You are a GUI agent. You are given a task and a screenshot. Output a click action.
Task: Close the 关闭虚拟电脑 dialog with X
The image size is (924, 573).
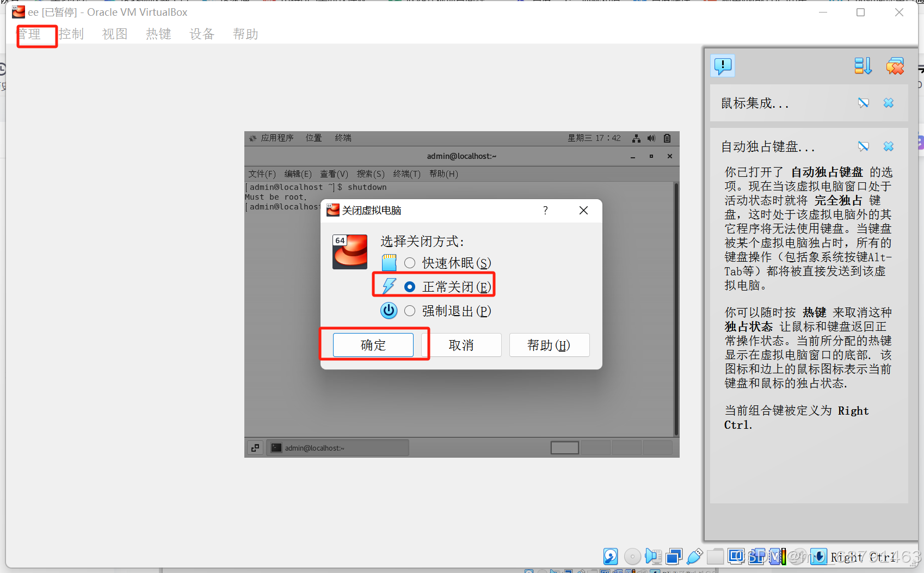583,211
